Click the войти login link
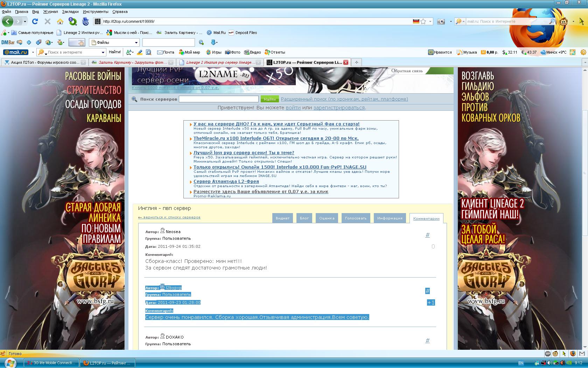This screenshot has height=368, width=588. point(293,108)
